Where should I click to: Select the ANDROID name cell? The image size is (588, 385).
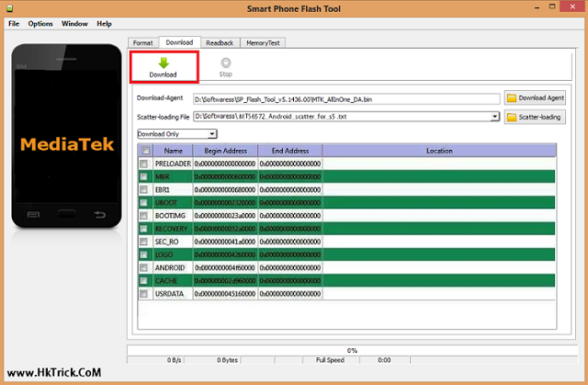[x=173, y=267]
